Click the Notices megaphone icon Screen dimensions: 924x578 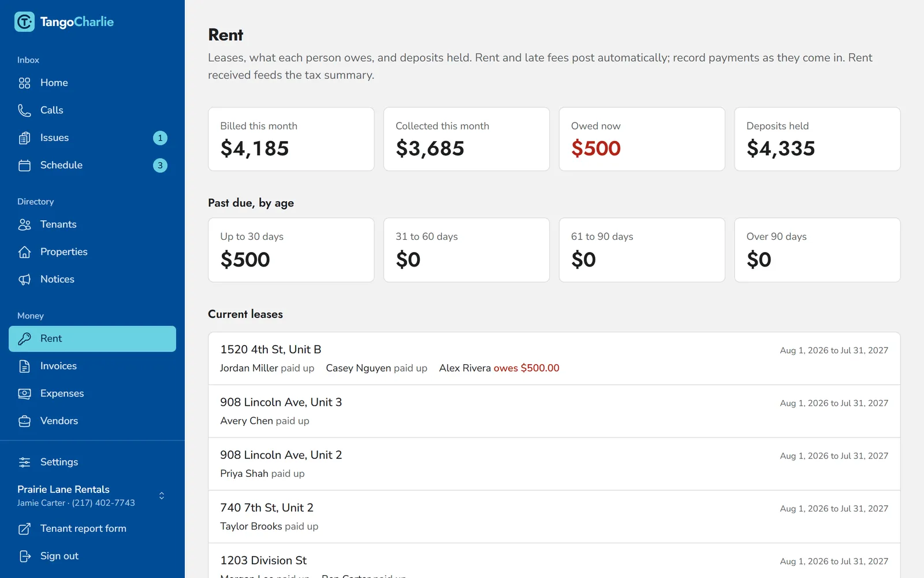(24, 279)
